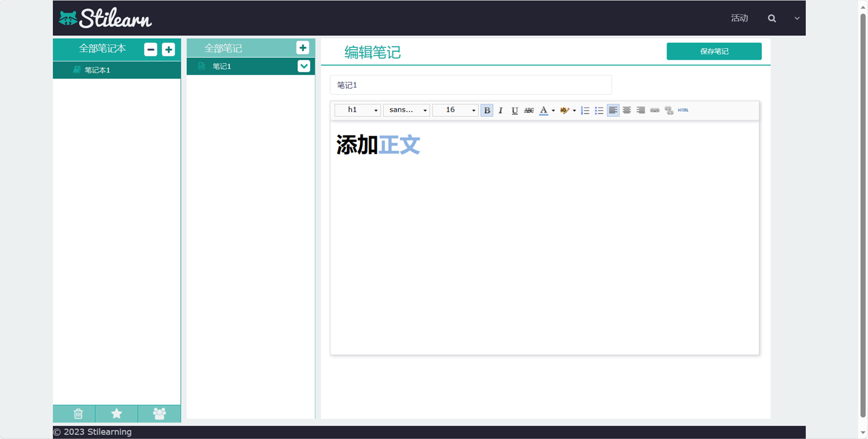Enable strikethrough formatting

tap(529, 110)
